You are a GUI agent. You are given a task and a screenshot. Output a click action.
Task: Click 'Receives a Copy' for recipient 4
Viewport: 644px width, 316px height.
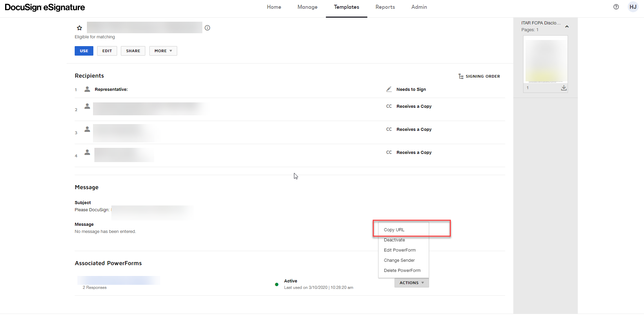point(414,153)
